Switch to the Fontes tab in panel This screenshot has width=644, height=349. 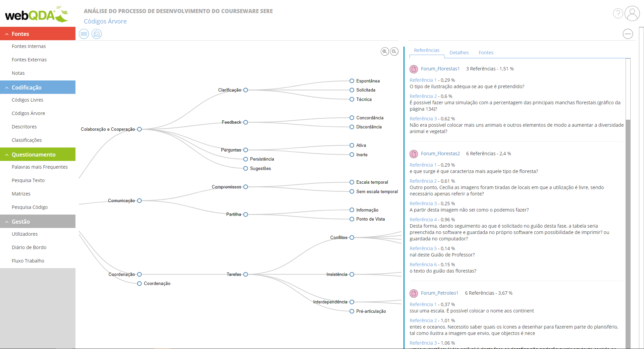pyautogui.click(x=486, y=53)
